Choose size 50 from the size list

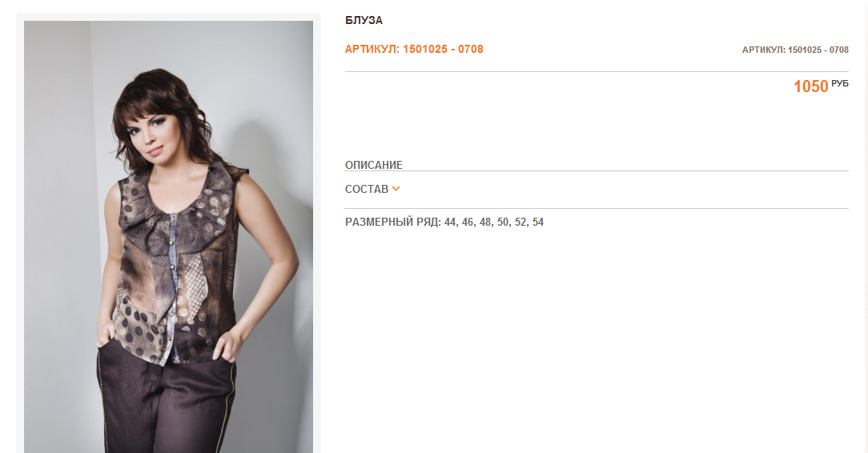click(x=504, y=222)
